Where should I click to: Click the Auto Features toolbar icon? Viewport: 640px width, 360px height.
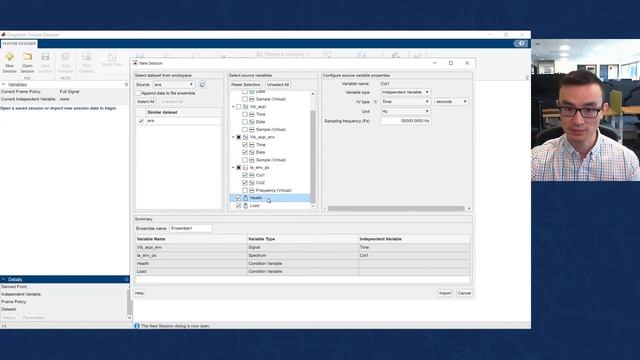click(65, 57)
